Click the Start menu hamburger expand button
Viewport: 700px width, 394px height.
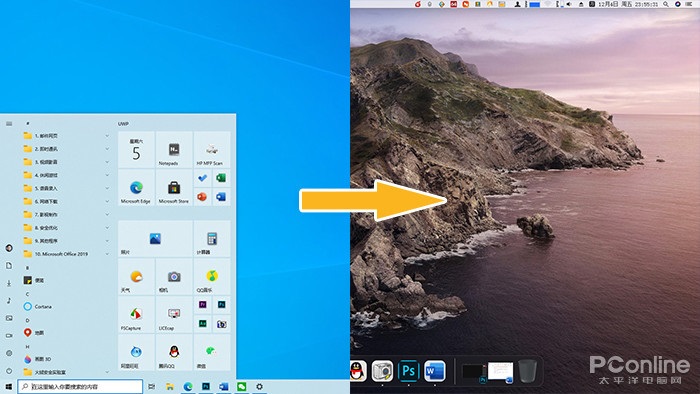coord(9,124)
